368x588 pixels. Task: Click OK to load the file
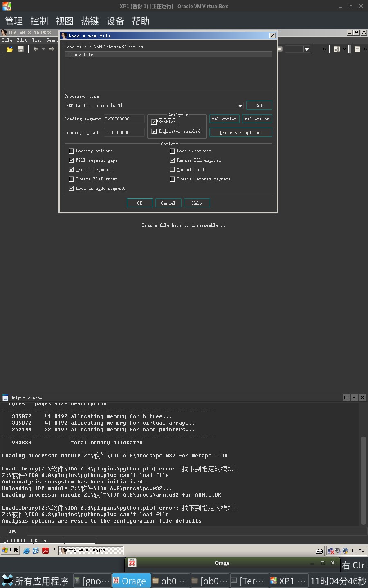pyautogui.click(x=140, y=203)
